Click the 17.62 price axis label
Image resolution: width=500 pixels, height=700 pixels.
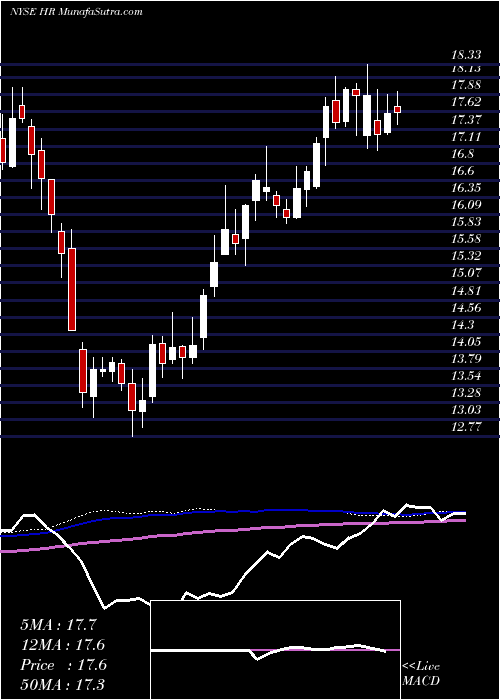pyautogui.click(x=466, y=102)
